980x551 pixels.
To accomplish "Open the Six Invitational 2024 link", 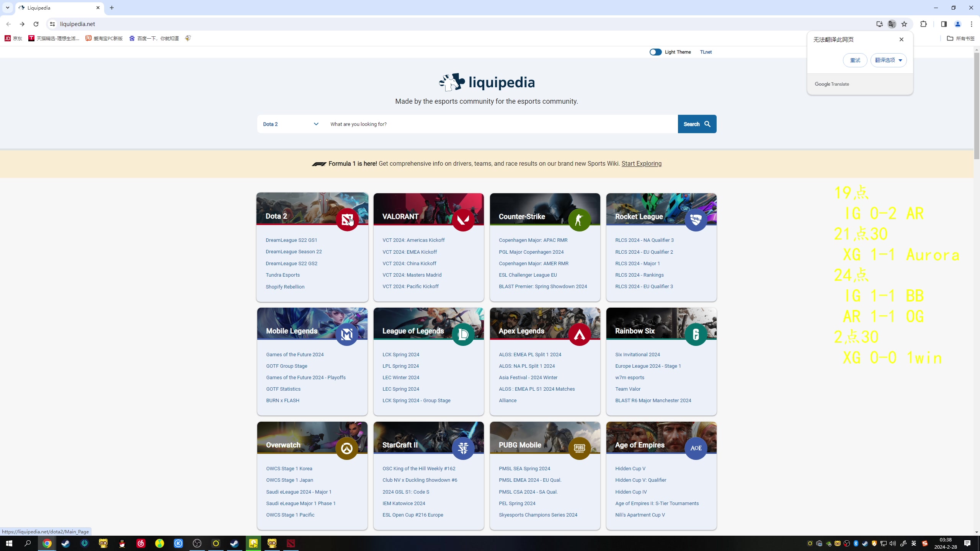I will (637, 355).
